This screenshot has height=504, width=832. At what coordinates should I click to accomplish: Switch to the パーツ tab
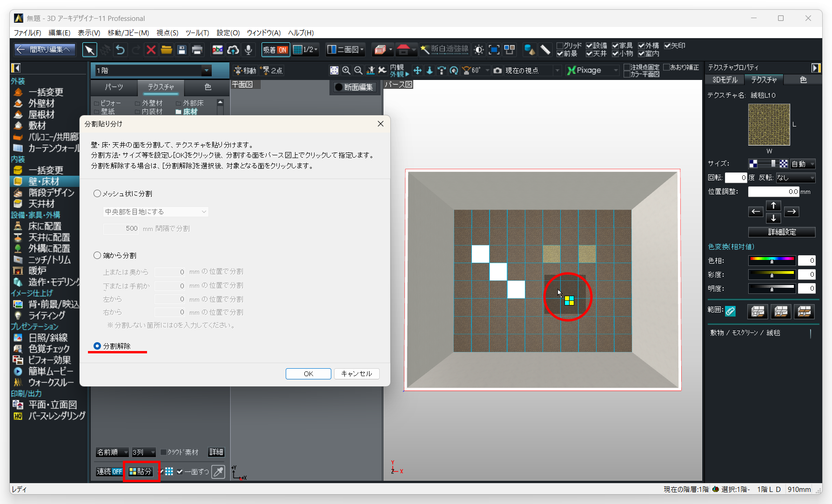(114, 87)
